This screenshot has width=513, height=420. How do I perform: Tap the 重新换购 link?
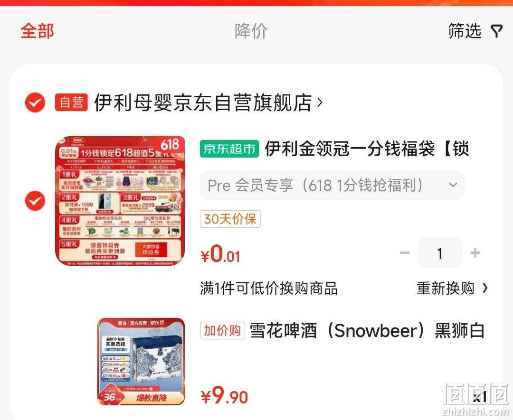point(445,288)
